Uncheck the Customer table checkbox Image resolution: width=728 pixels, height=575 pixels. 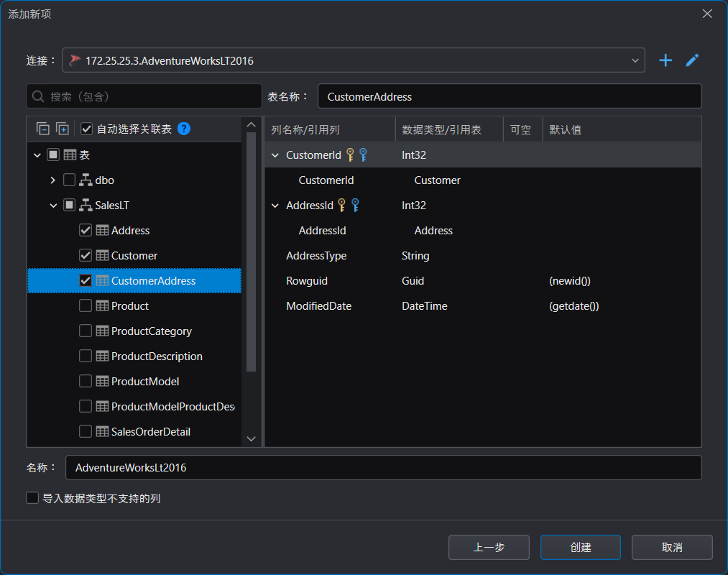pos(86,255)
